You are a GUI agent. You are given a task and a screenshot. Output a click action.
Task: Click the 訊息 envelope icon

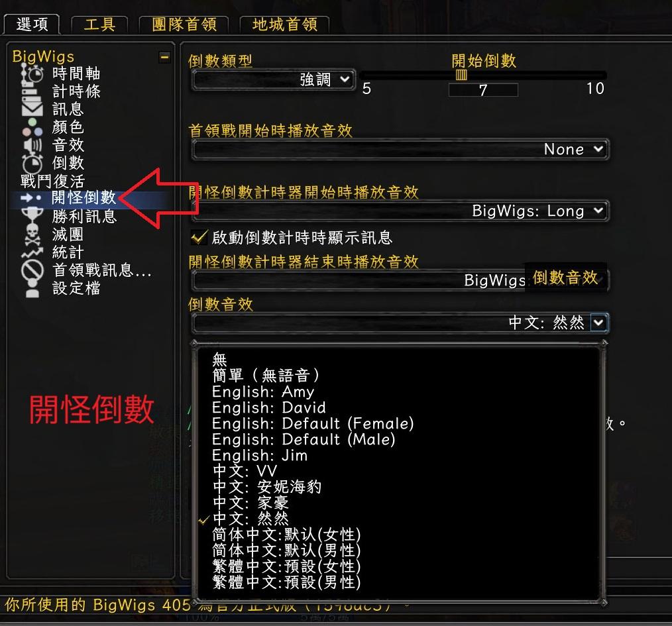coord(32,109)
